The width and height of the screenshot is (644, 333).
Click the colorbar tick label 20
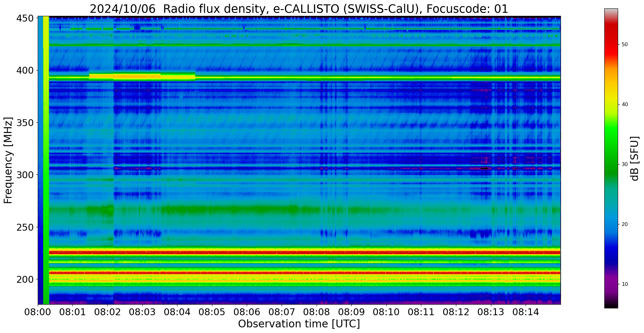625,224
